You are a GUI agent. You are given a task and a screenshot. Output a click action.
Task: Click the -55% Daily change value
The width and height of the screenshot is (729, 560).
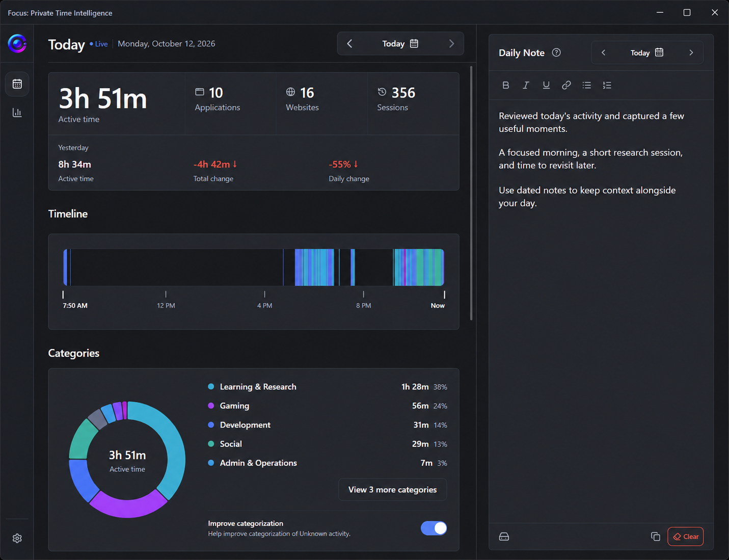click(x=343, y=165)
